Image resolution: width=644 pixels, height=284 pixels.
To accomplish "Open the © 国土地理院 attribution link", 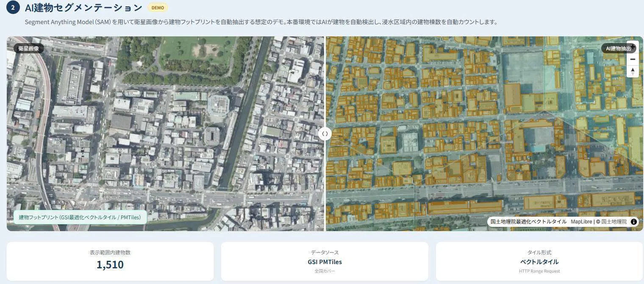I will pyautogui.click(x=611, y=222).
